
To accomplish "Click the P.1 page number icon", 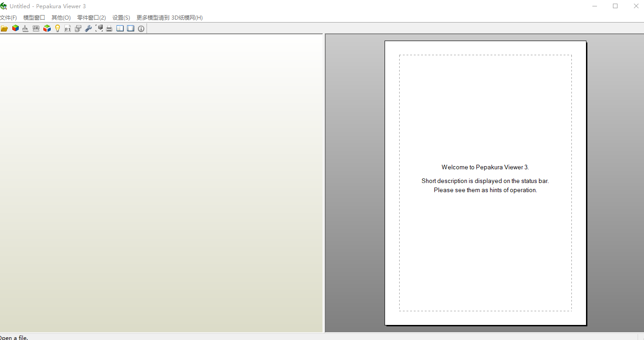I will point(68,28).
